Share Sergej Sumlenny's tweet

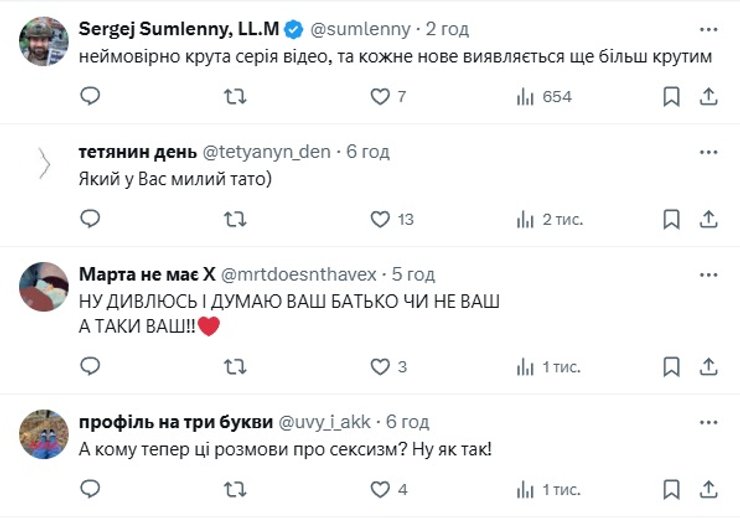[707, 96]
